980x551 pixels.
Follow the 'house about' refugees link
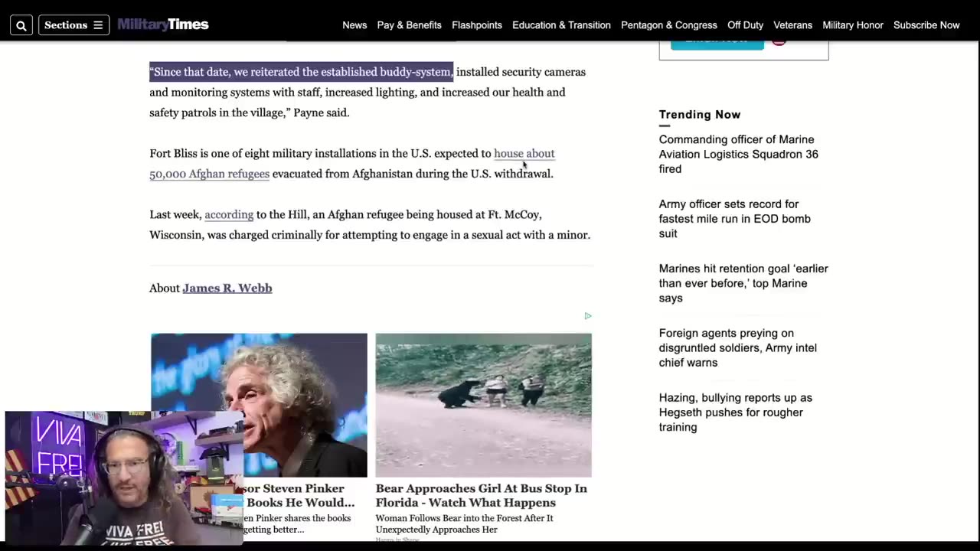click(x=524, y=153)
